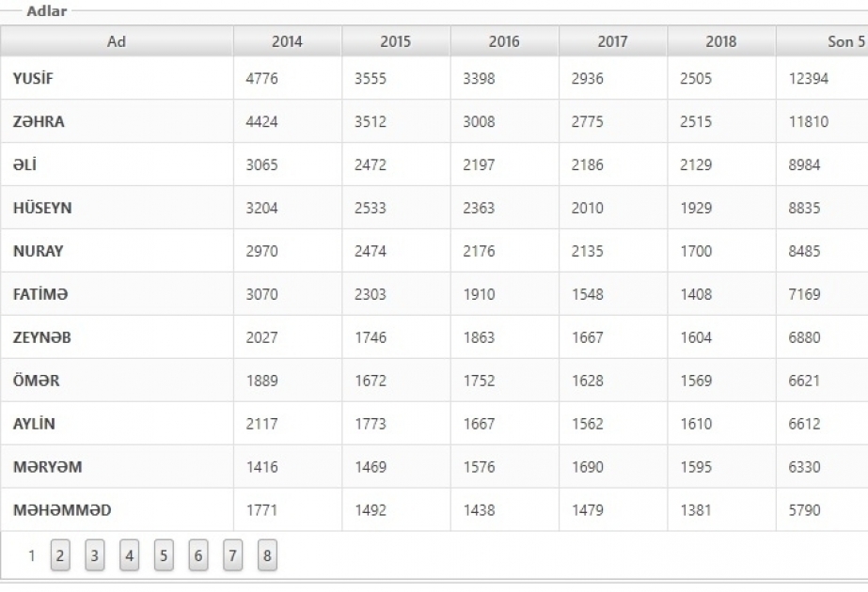Select the name MƏHƏMMƏD
The height and width of the screenshot is (592, 868).
(62, 510)
